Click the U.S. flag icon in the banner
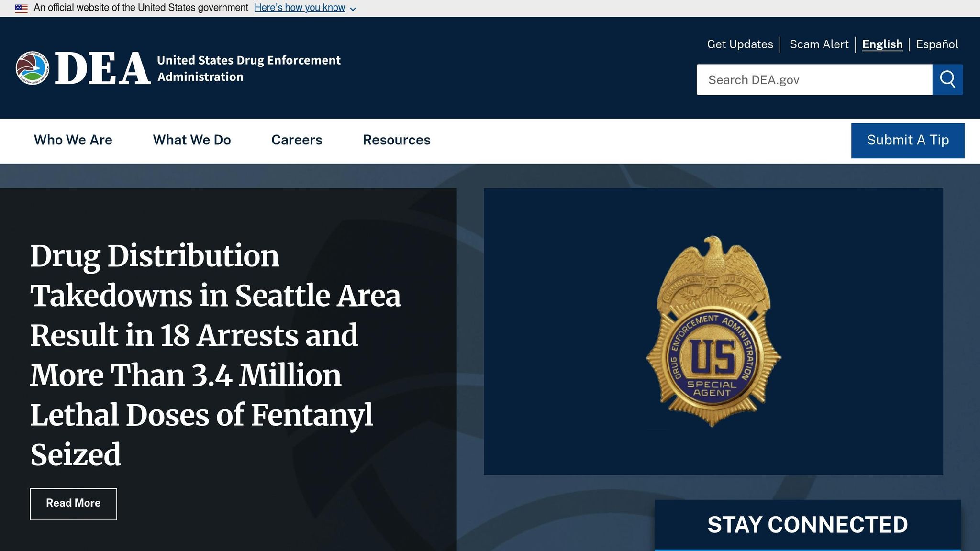This screenshot has height=551, width=980. pos(21,7)
